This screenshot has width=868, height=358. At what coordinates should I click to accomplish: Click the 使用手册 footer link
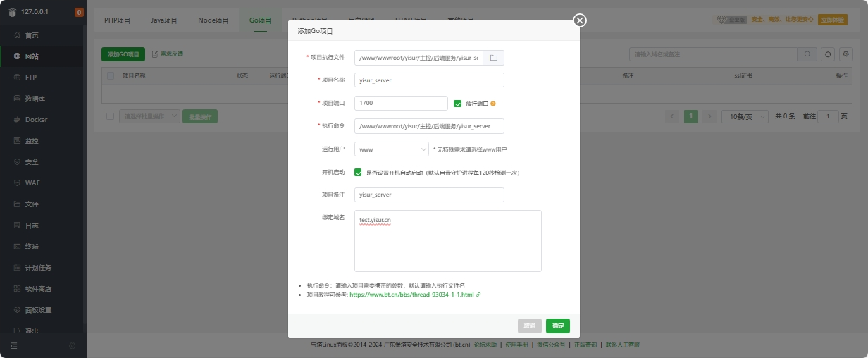516,345
